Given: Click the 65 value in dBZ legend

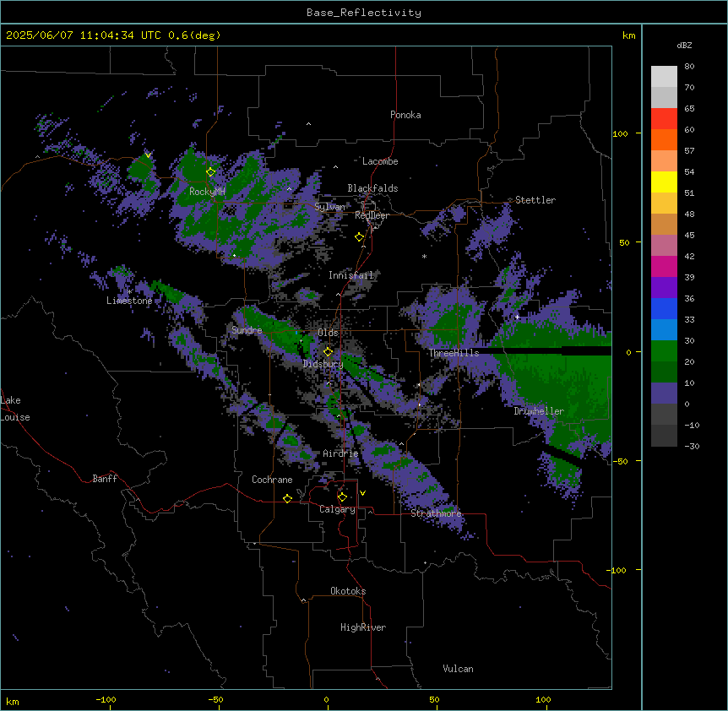Looking at the screenshot, I should pyautogui.click(x=689, y=109).
